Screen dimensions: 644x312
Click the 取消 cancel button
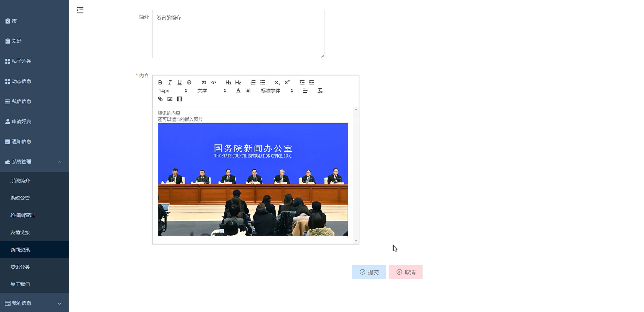tap(406, 272)
